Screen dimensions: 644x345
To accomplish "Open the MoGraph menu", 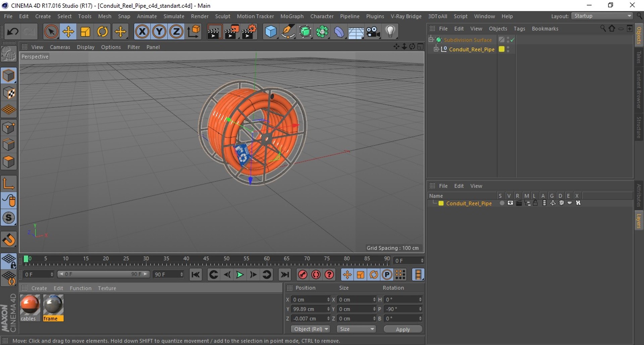I will (x=291, y=16).
